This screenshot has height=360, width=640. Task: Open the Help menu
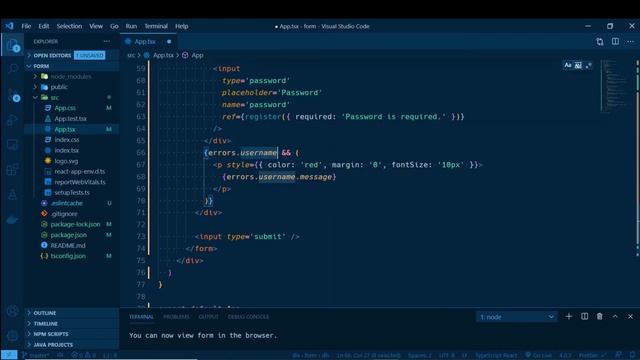pos(182,26)
